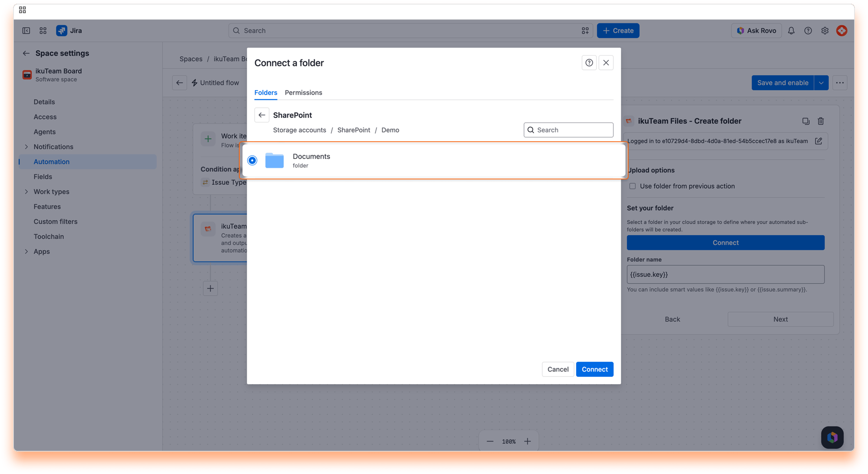Open the app switcher grid icon
Screen dimensions: 868x474
[43, 30]
